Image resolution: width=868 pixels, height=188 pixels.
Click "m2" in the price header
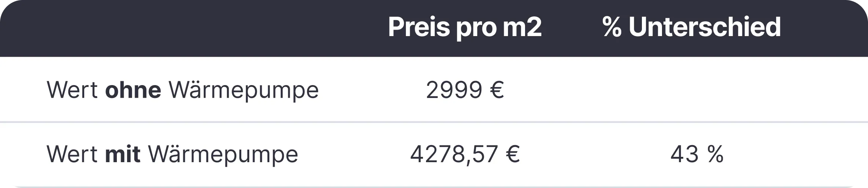522,27
